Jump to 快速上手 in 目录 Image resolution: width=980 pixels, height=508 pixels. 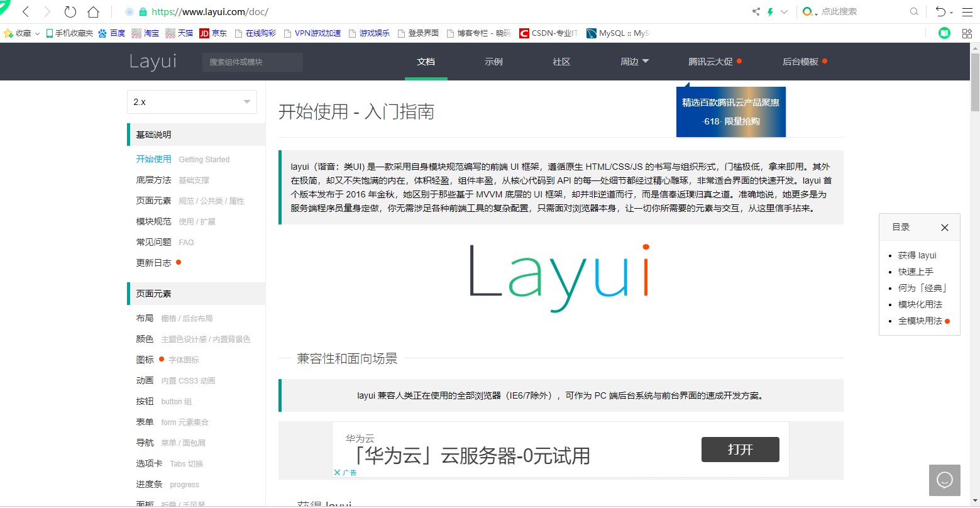tap(916, 272)
